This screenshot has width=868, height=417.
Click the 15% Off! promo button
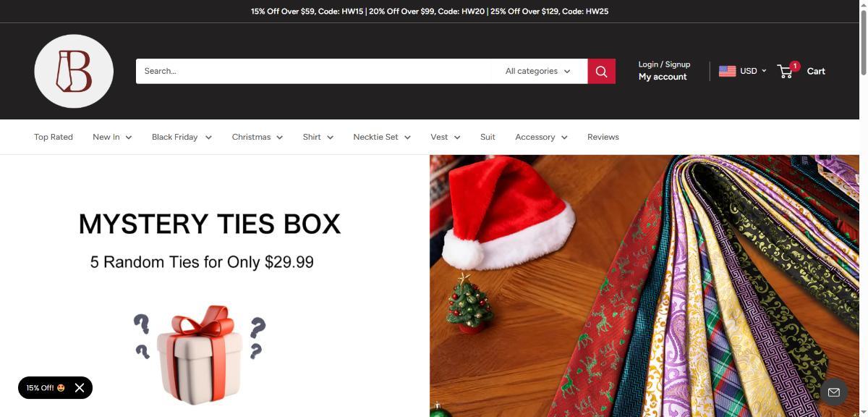point(45,388)
